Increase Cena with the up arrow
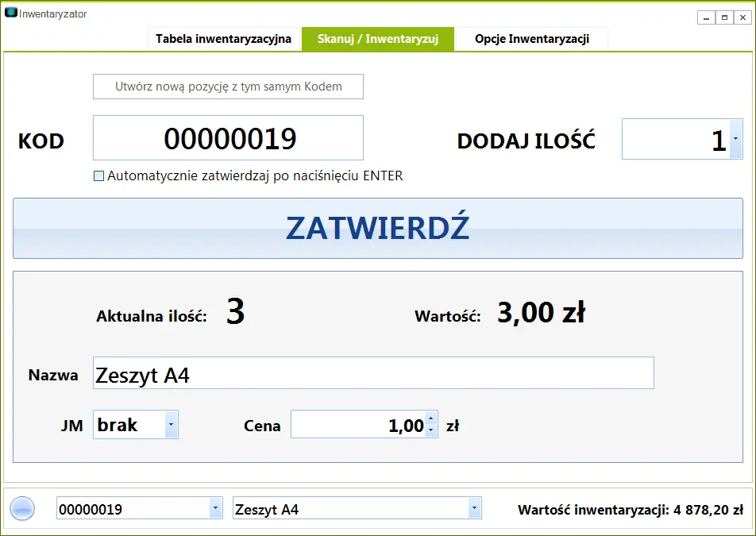 click(x=431, y=418)
